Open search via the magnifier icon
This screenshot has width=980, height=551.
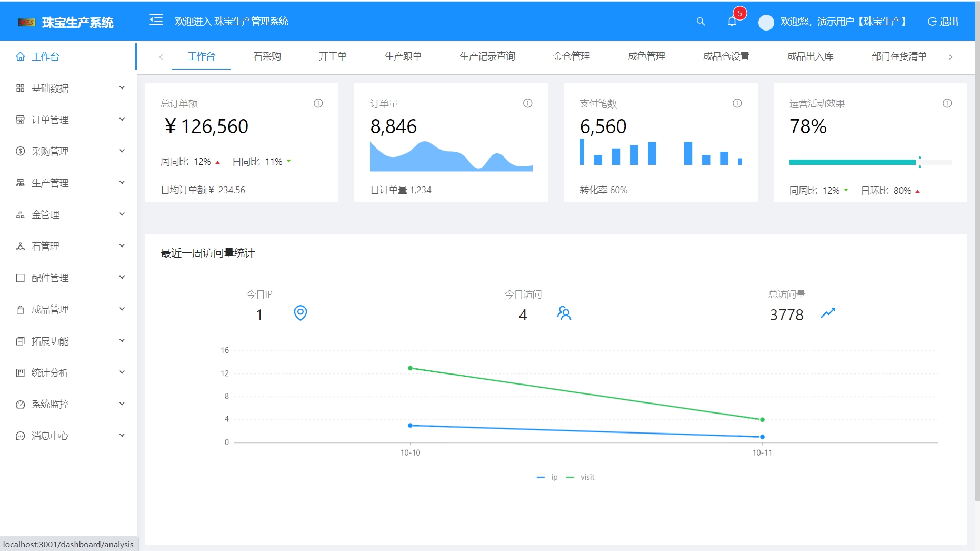click(x=701, y=22)
